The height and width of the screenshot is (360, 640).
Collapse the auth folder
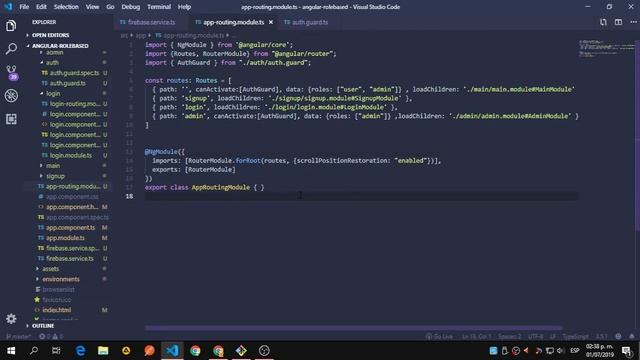pos(52,62)
